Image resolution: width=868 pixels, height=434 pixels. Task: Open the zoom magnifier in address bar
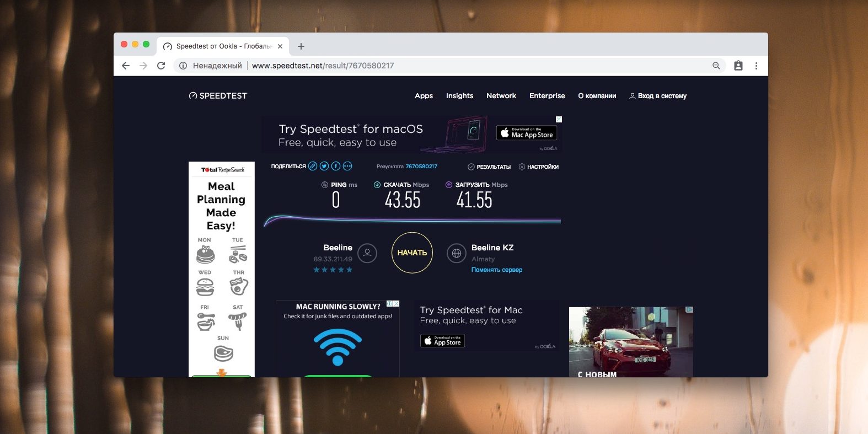click(716, 66)
